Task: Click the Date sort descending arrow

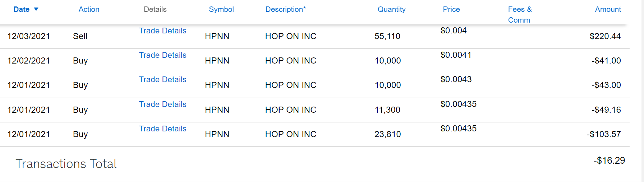Action: point(36,9)
